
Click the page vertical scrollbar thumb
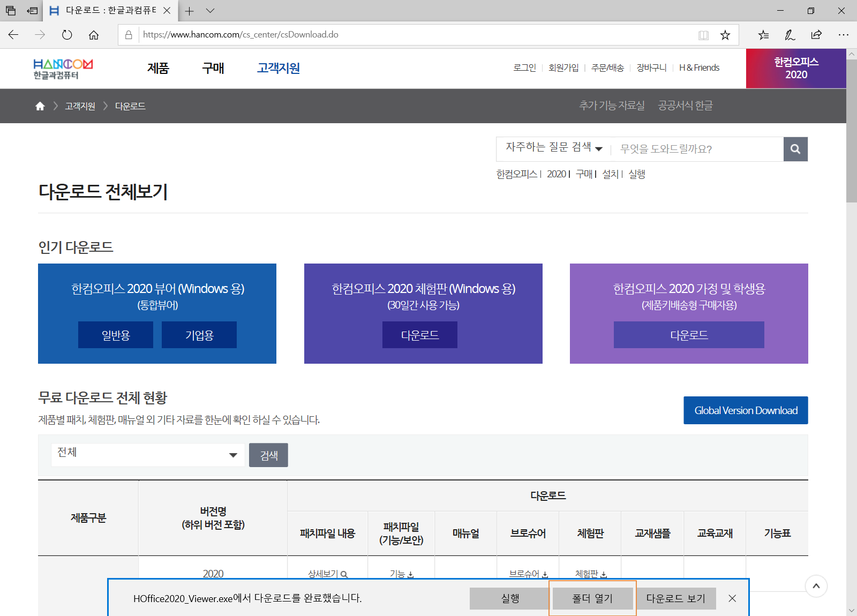click(852, 131)
